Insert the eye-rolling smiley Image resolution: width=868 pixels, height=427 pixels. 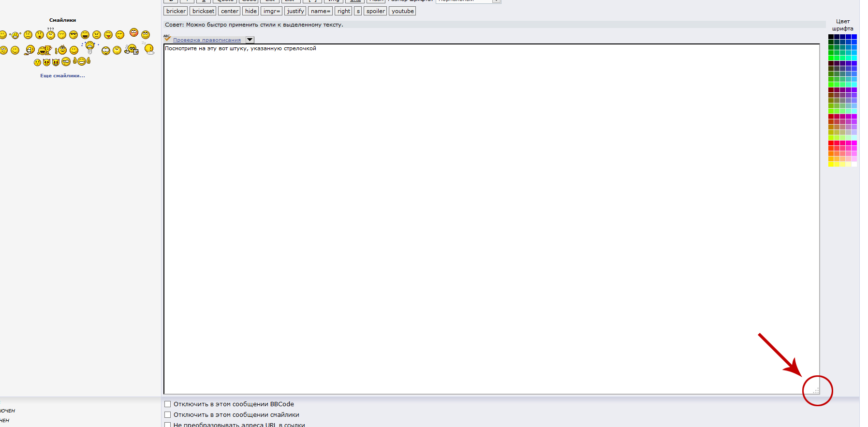coord(146,35)
